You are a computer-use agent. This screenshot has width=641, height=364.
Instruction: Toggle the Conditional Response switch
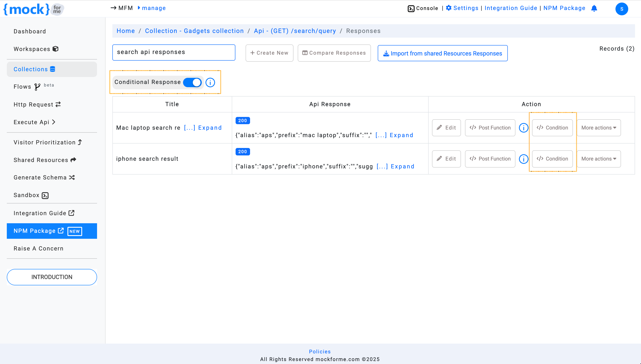coord(192,82)
